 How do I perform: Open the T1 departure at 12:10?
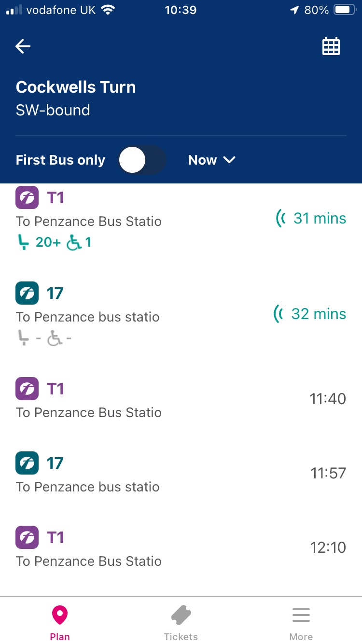tap(181, 548)
